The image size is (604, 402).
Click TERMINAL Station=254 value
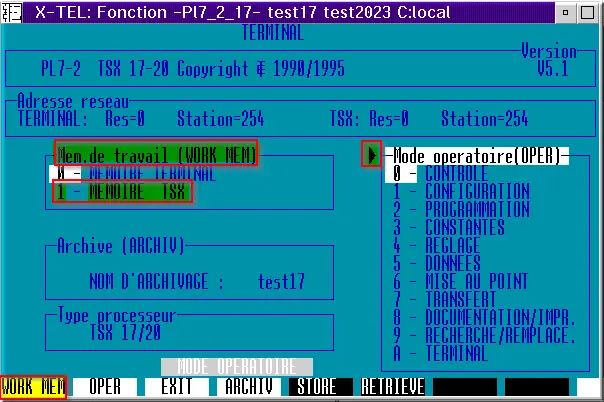pyautogui.click(x=220, y=119)
